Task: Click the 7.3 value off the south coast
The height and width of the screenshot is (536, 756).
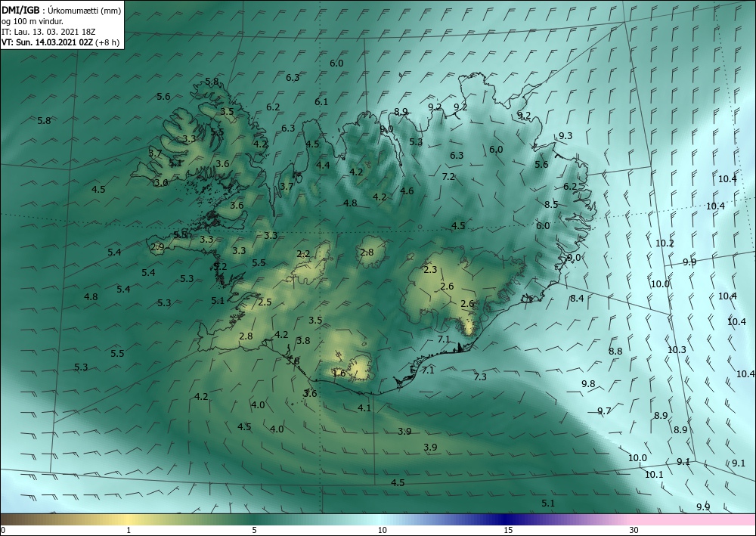Action: pos(480,377)
